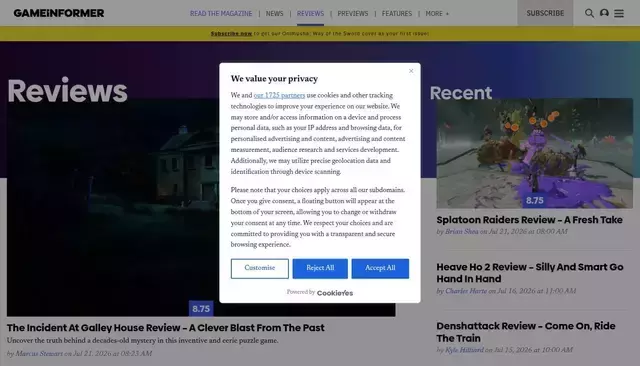Expand the More dropdown menu

[437, 13]
